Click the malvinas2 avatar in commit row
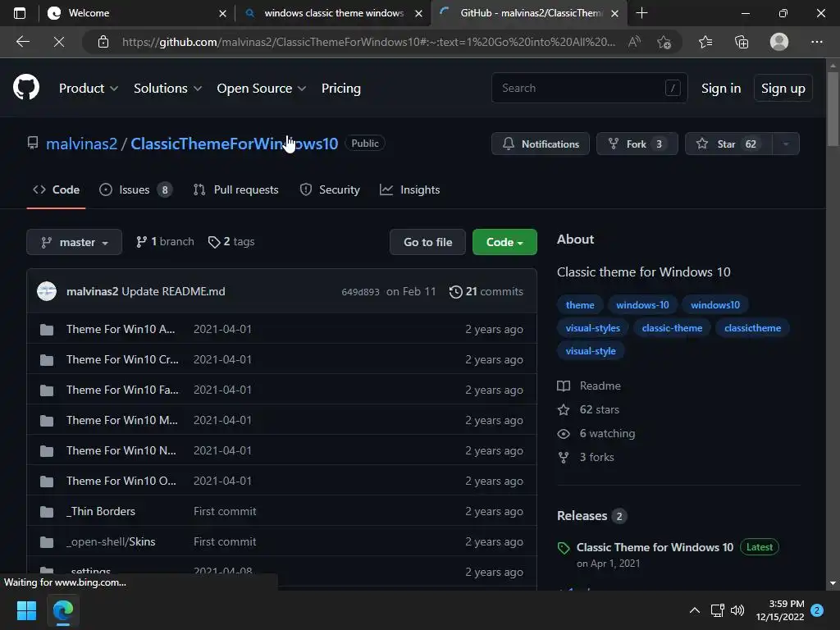Image resolution: width=840 pixels, height=630 pixels. pos(47,291)
